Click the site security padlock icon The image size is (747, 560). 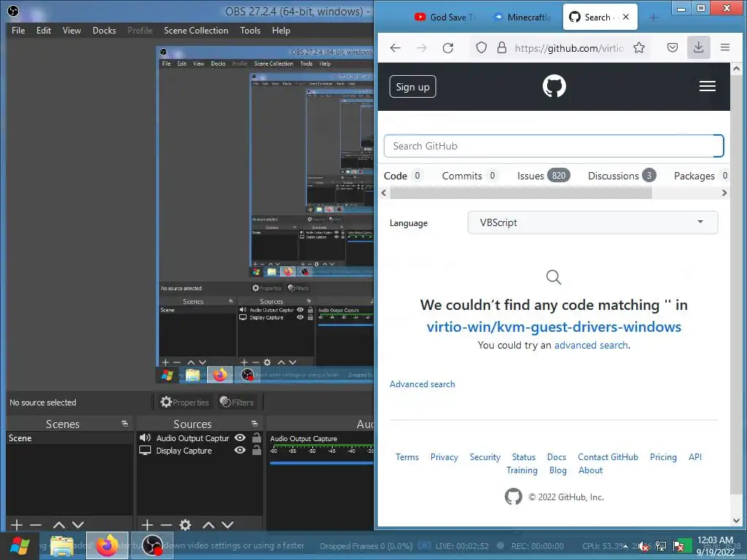click(x=502, y=47)
